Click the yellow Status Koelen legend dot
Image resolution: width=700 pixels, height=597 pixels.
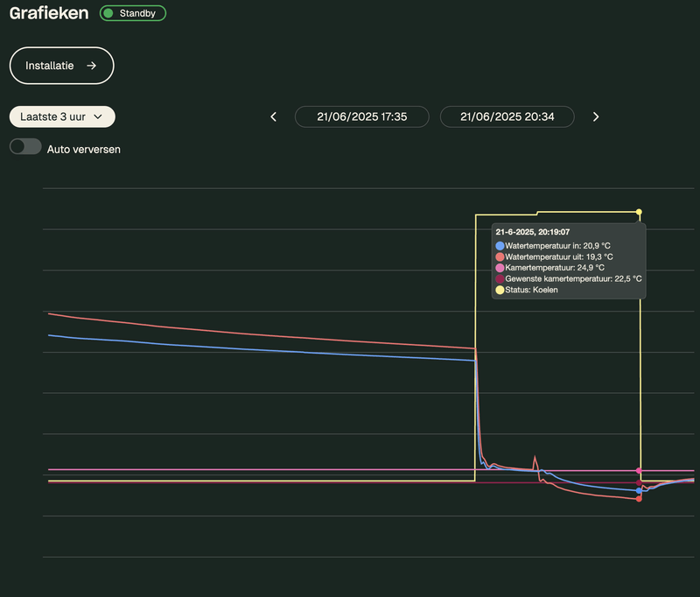pos(500,290)
